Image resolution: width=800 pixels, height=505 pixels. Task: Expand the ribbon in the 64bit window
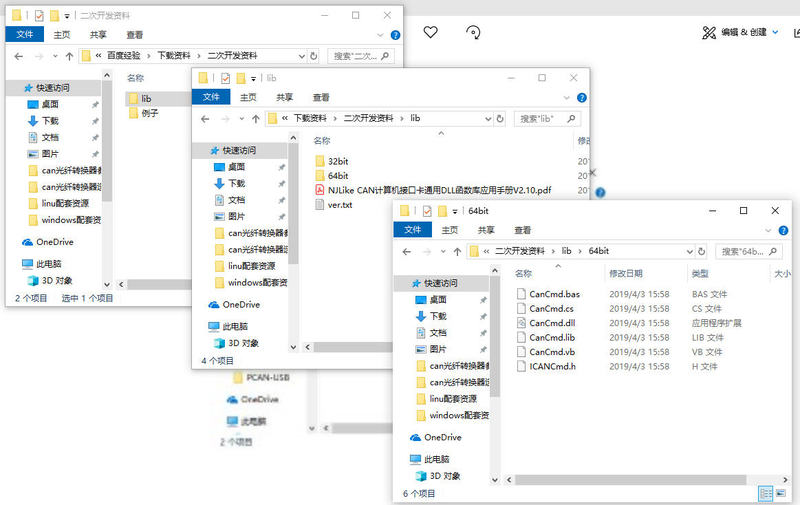pyautogui.click(x=768, y=231)
